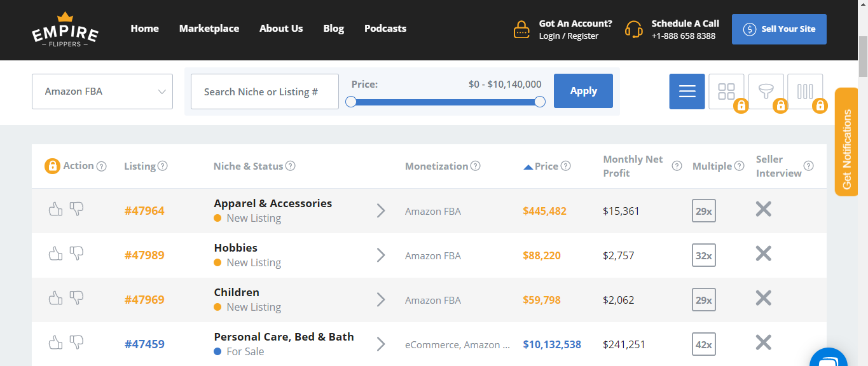This screenshot has width=868, height=366.
Task: Expand the Children listing chevron
Action: coord(381,299)
